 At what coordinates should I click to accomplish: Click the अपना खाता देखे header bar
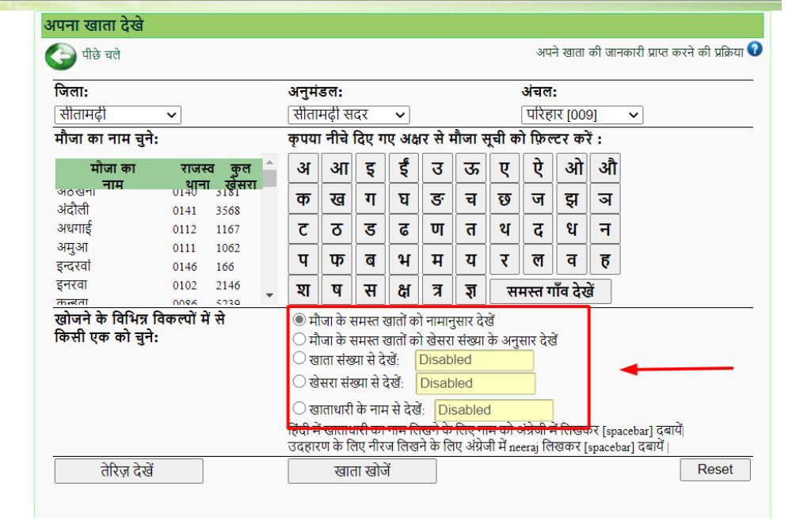[x=238, y=26]
